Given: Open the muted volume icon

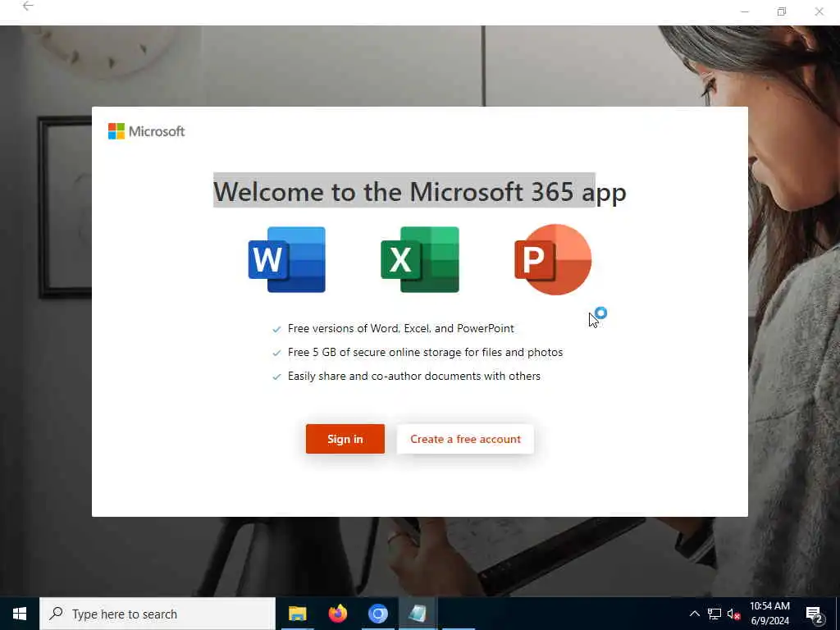Looking at the screenshot, I should click(734, 614).
